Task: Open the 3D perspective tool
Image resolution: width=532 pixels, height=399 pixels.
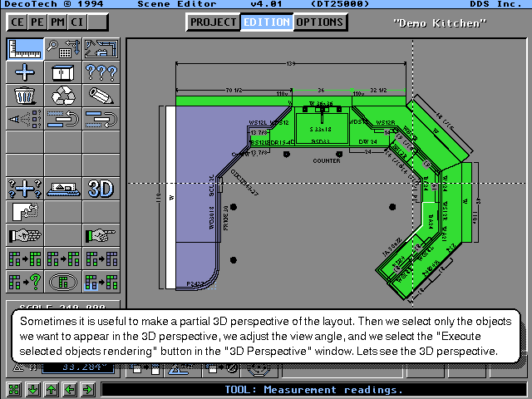Action: [x=101, y=189]
